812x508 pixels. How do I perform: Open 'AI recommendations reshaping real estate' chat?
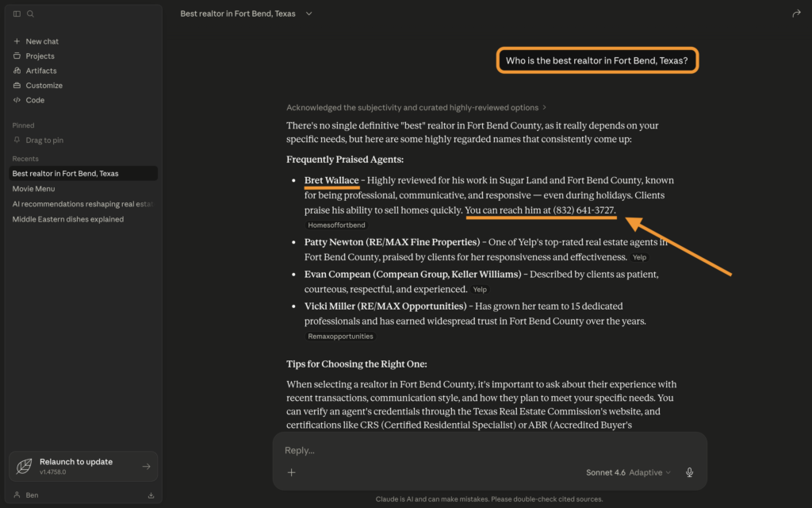(83, 204)
